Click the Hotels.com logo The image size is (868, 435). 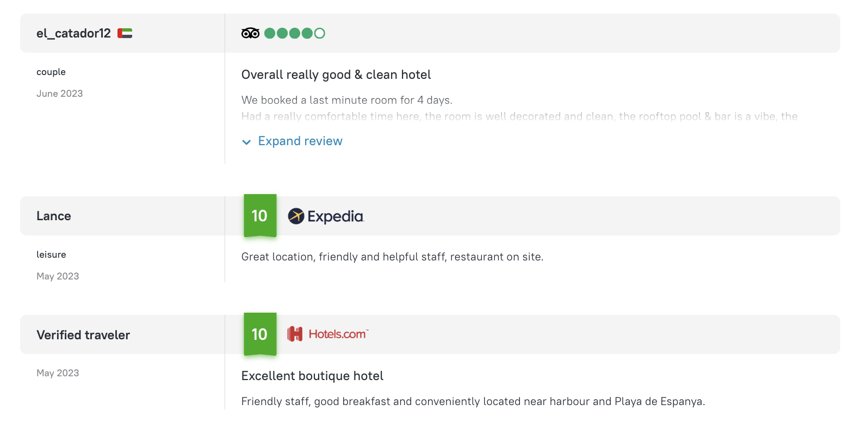coord(328,334)
